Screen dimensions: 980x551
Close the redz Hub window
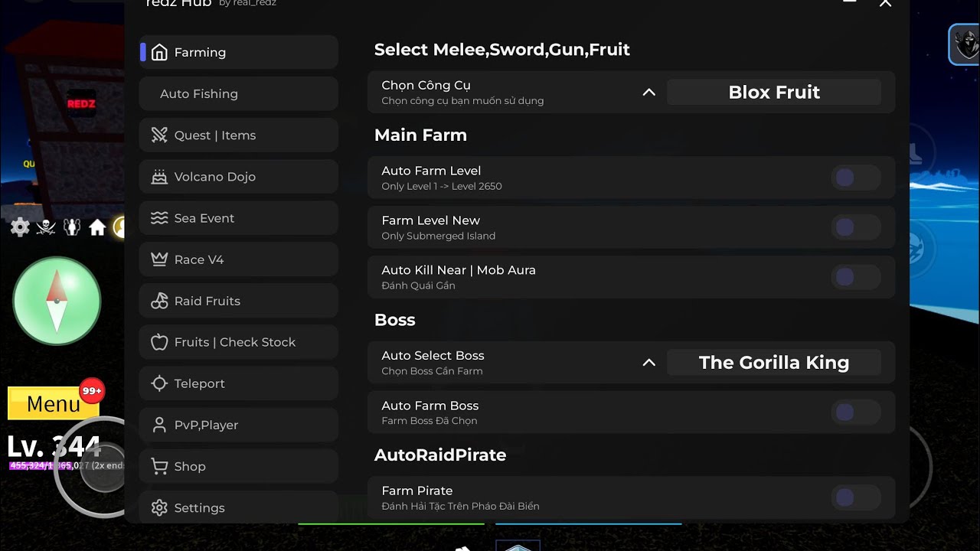pos(885,3)
